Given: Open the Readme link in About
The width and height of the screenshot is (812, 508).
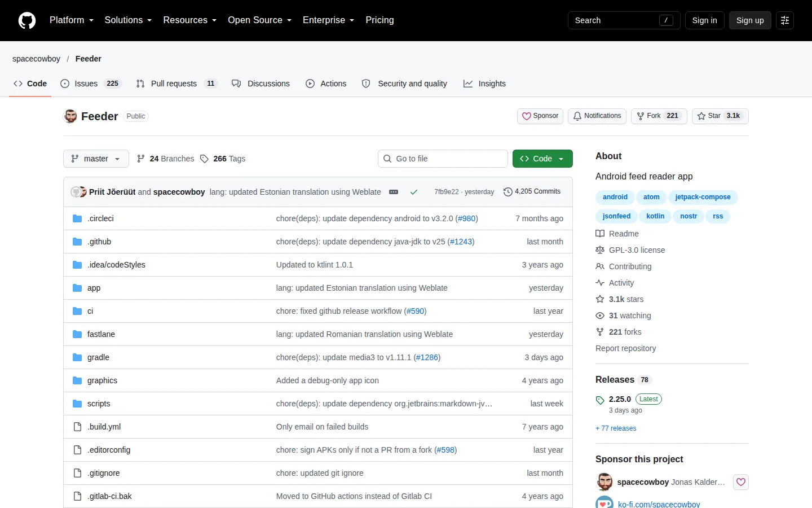Looking at the screenshot, I should (617, 234).
